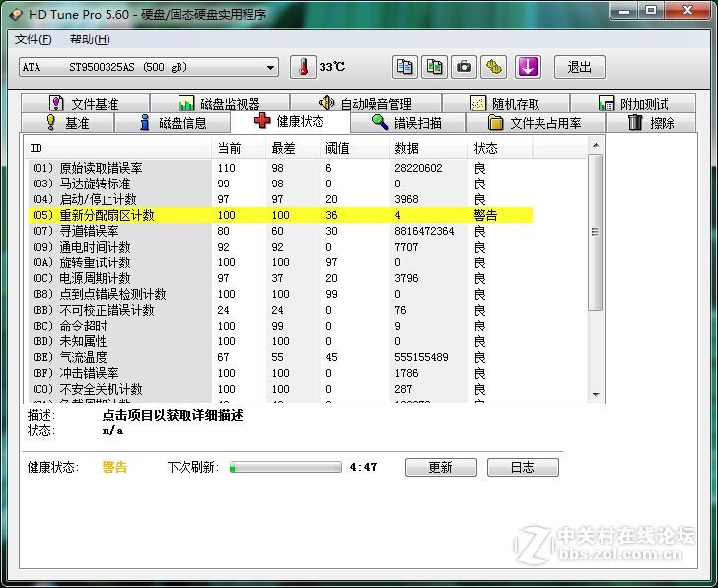
Task: Click the copy screenshot (second copy) icon
Action: 434,67
